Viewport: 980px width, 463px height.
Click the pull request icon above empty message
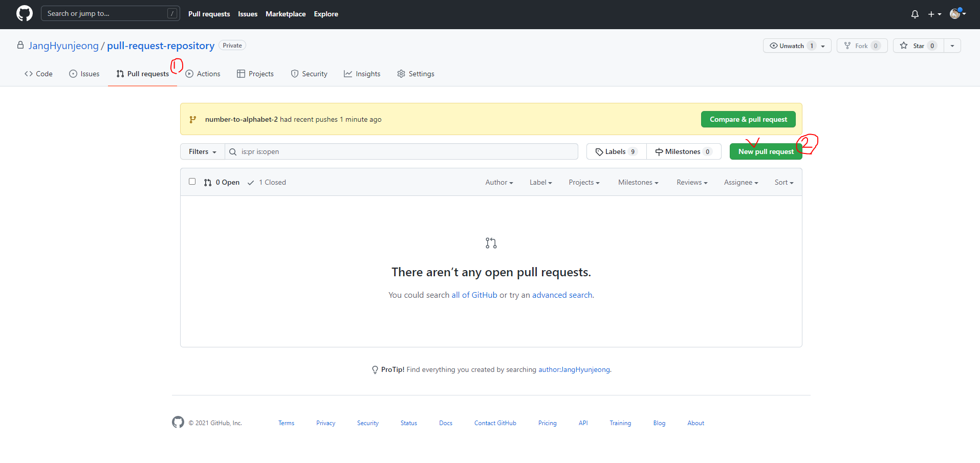point(491,243)
